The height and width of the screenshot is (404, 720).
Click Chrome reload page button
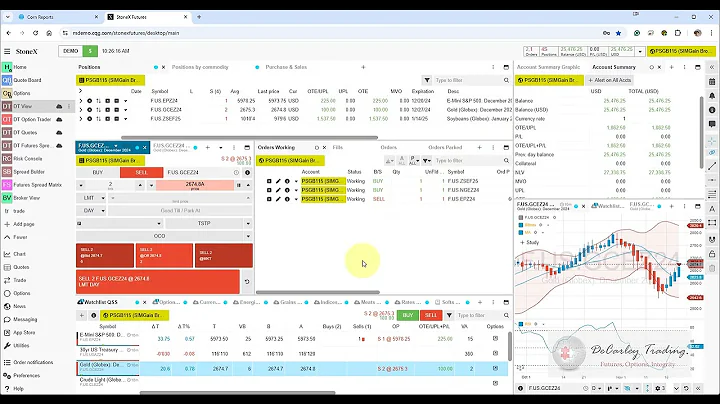pyautogui.click(x=35, y=33)
